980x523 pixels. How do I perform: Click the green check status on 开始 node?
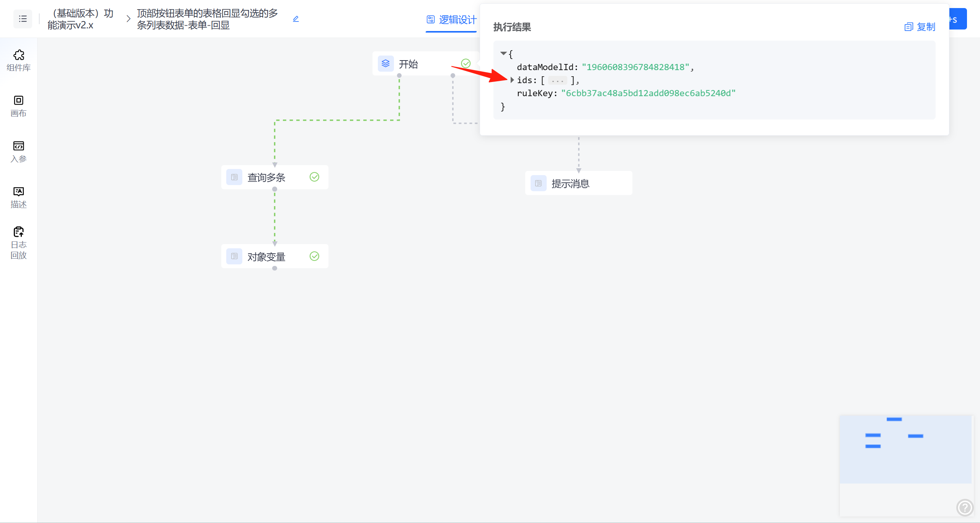465,64
